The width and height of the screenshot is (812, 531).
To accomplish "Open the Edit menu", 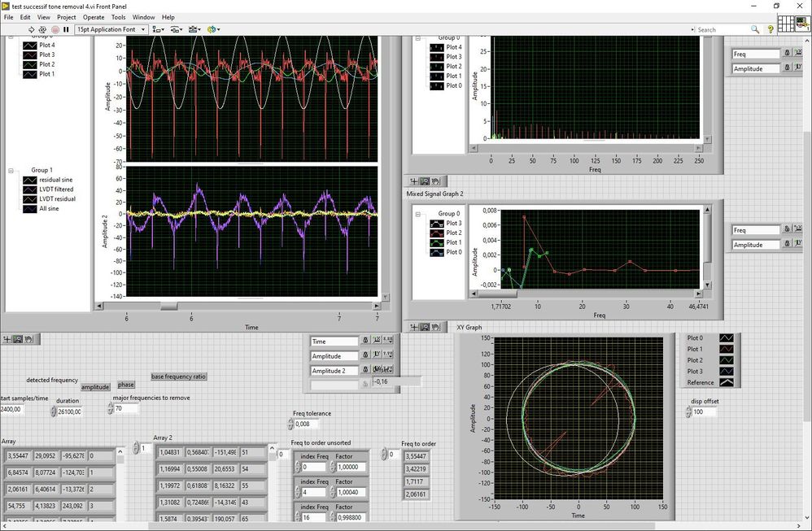I will [x=25, y=17].
